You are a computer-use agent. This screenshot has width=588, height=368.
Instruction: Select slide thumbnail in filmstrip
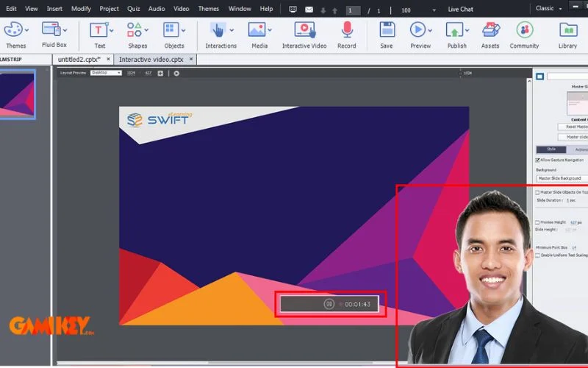click(x=17, y=94)
